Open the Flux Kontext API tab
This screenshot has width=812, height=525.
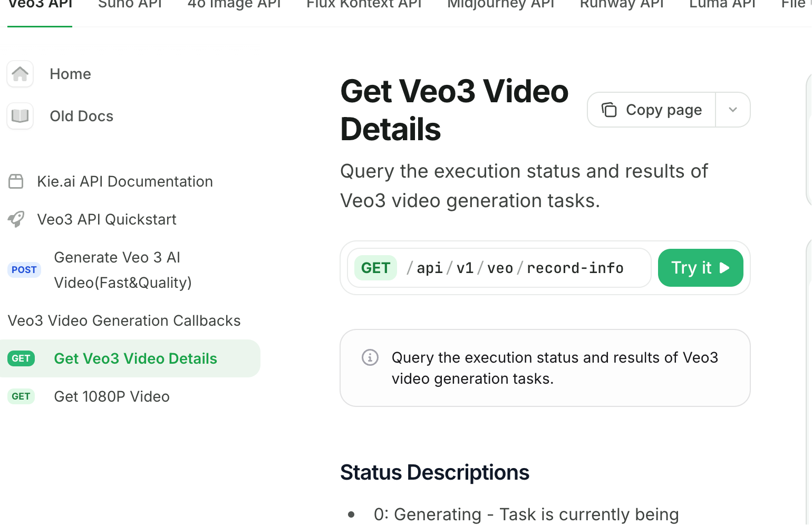(364, 5)
